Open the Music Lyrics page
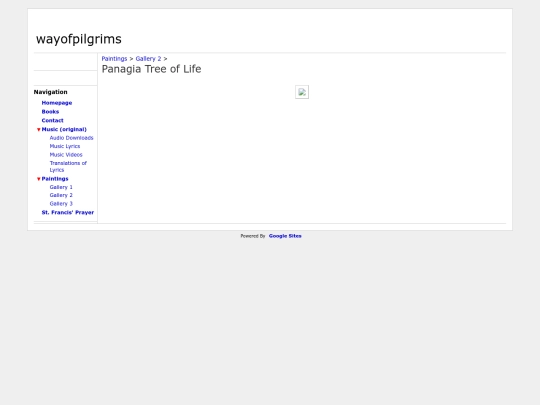 pyautogui.click(x=65, y=146)
